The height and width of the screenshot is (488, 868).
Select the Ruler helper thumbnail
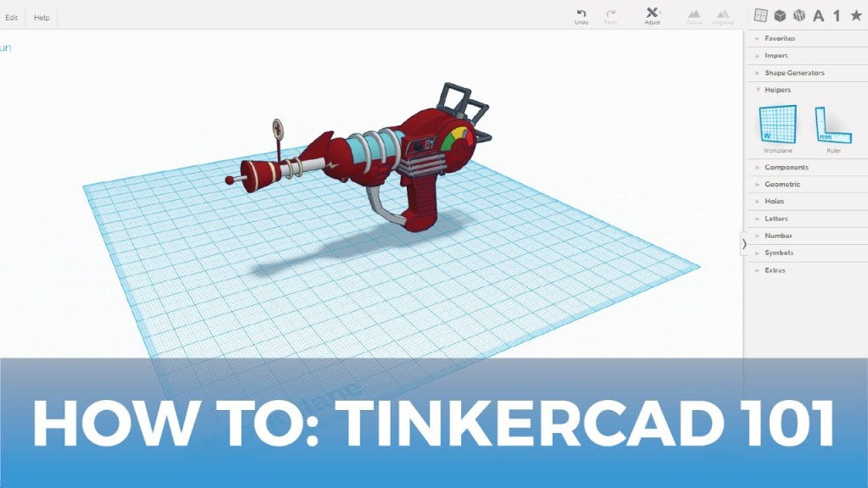(x=833, y=125)
